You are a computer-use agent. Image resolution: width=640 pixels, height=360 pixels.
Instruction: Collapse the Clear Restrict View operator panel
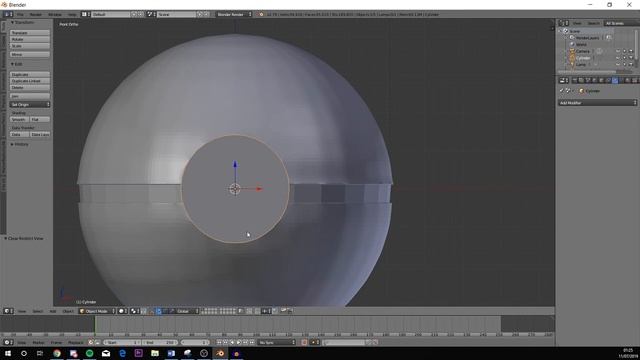click(x=24, y=238)
